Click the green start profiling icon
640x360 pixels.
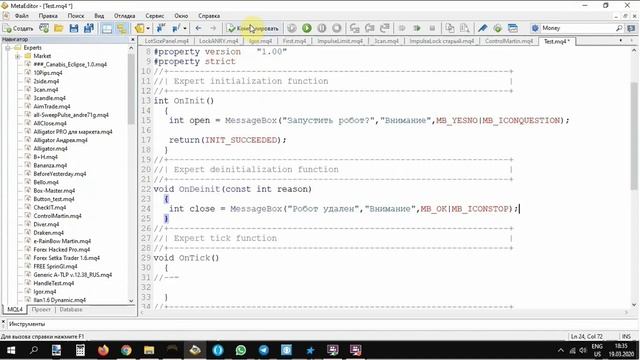417,28
